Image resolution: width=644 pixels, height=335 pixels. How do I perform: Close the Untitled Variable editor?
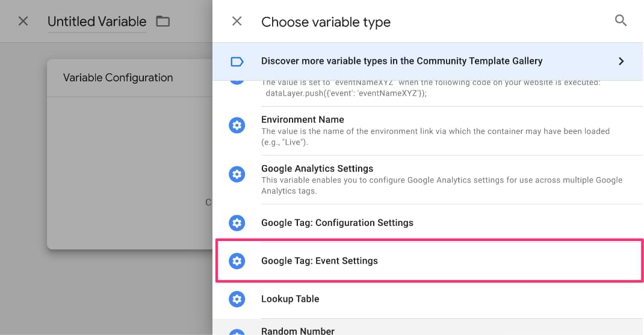pos(23,21)
